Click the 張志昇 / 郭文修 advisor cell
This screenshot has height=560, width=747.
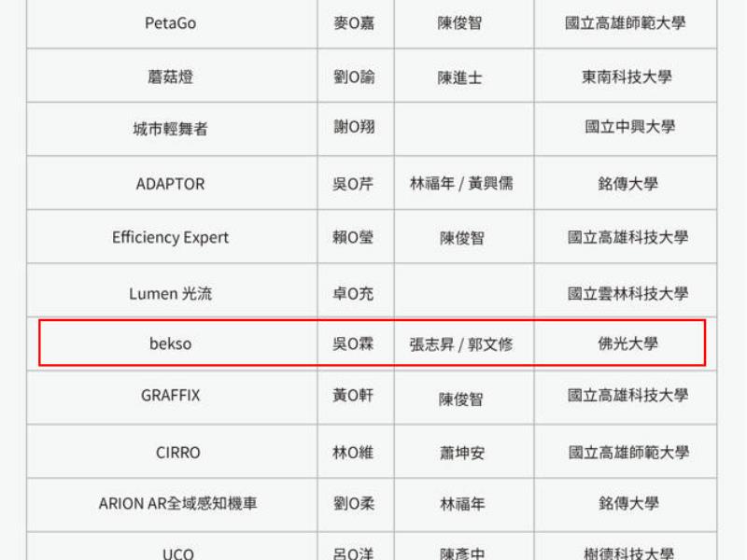click(461, 344)
